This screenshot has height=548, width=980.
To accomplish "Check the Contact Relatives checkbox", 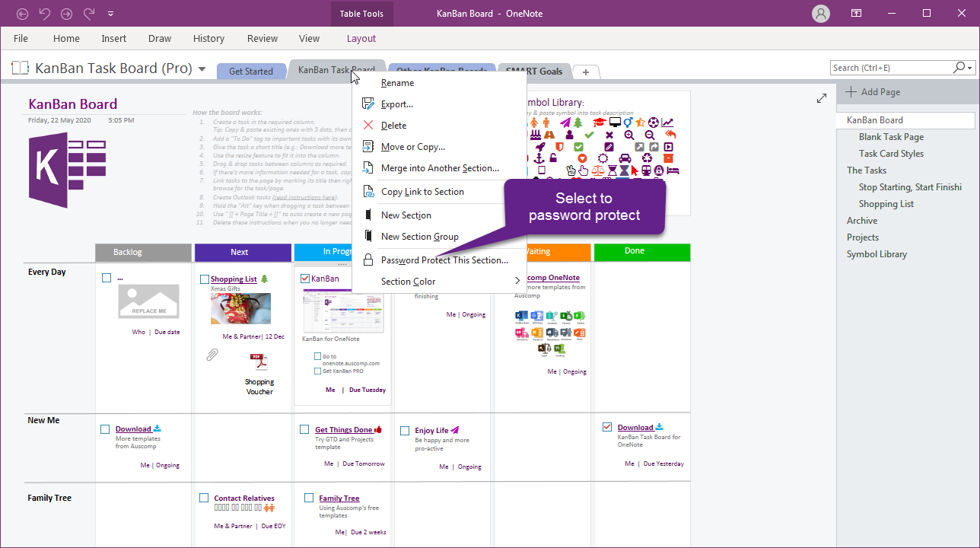I will pyautogui.click(x=204, y=498).
